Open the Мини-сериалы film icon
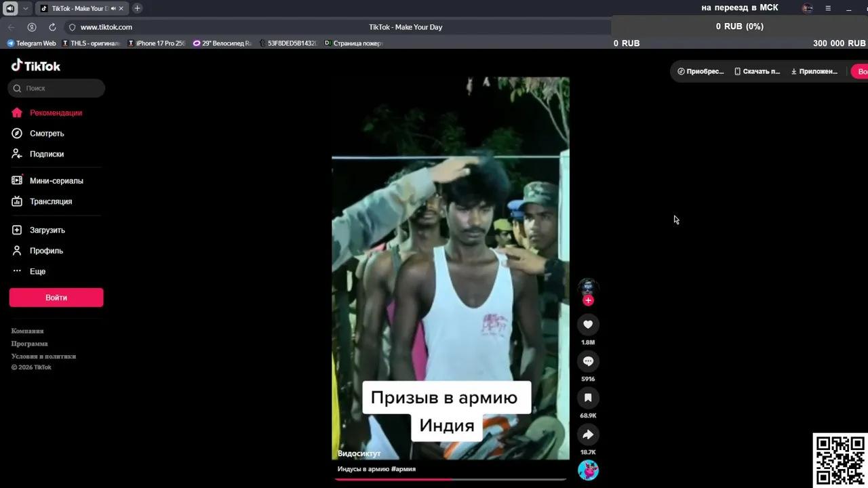Screen dimensions: 868x488 tap(17, 181)
